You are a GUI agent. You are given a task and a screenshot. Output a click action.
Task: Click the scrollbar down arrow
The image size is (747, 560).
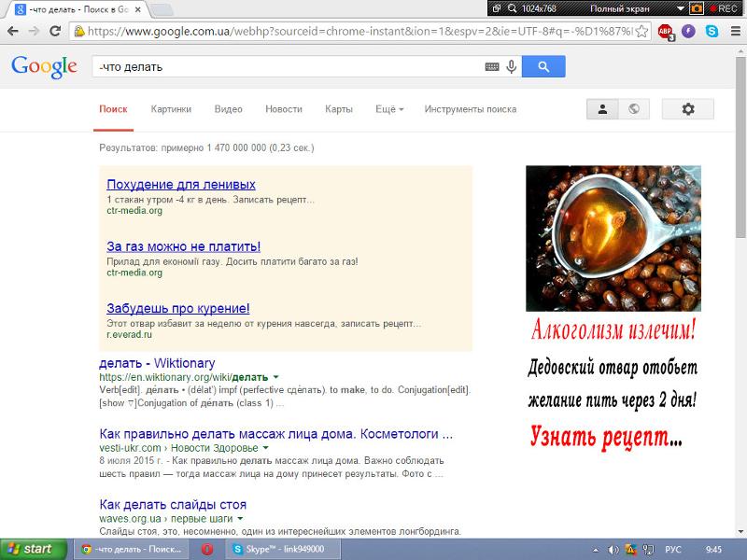pos(740,532)
